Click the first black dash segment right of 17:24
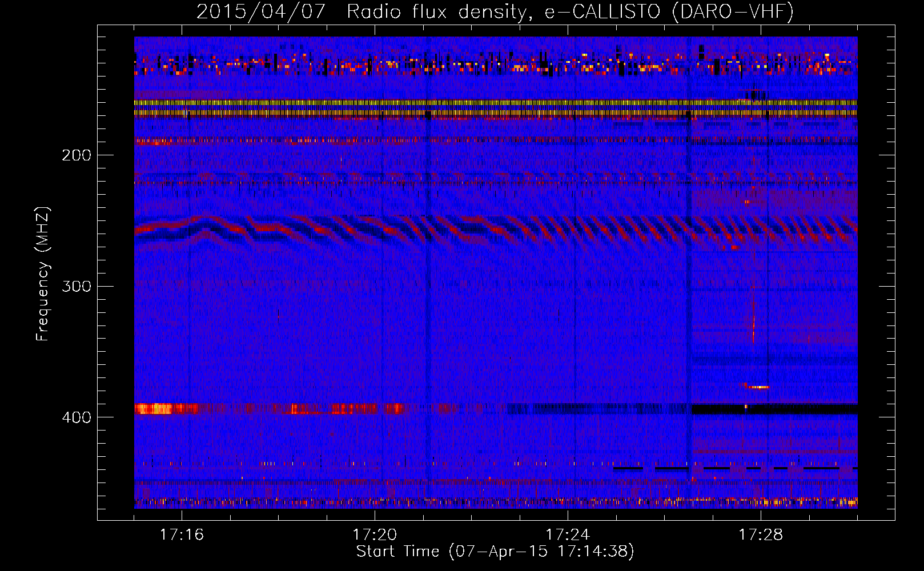Viewport: 924px width, 571px height. 628,468
